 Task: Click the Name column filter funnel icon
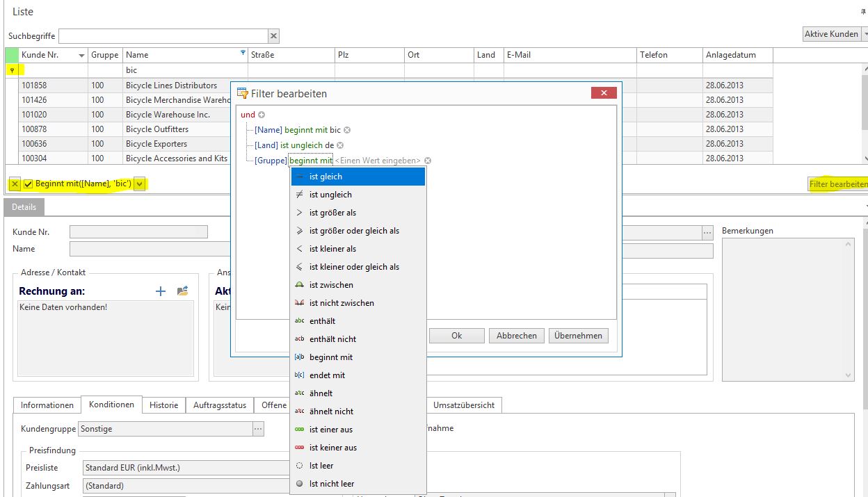click(243, 52)
